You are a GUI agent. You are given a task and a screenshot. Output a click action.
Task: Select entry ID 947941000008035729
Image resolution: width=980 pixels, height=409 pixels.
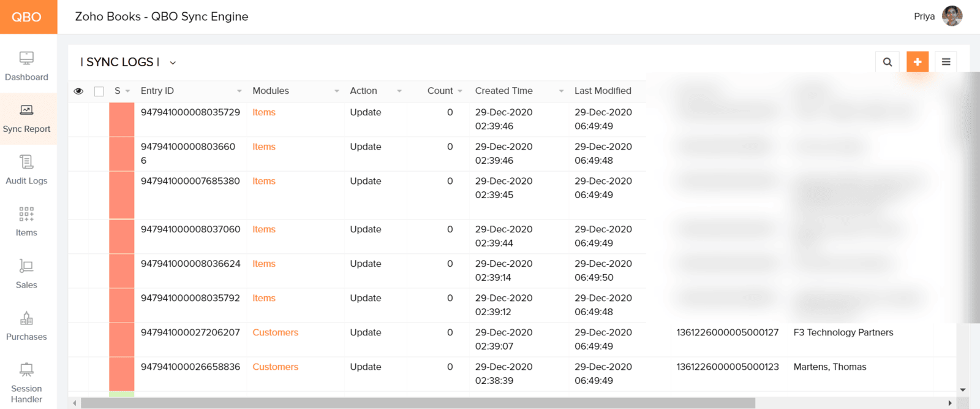tap(190, 112)
